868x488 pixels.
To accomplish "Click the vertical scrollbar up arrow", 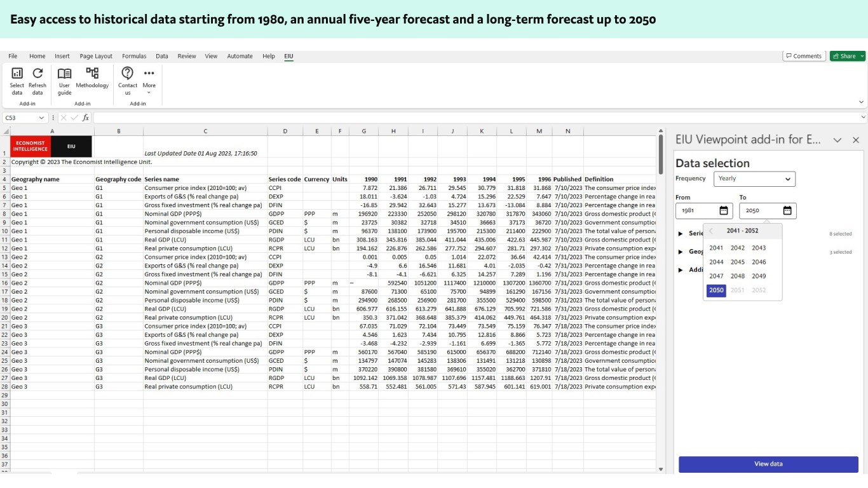I will [661, 131].
